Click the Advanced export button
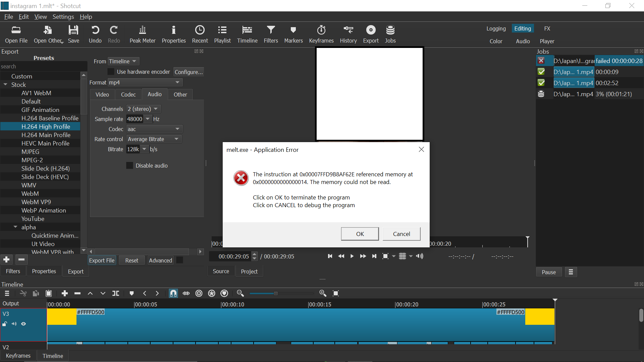 pos(160,260)
